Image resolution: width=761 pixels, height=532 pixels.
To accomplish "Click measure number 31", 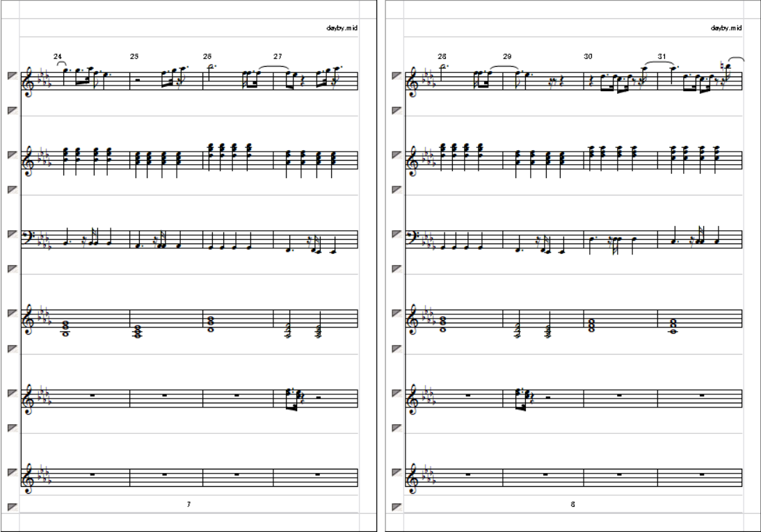I will pyautogui.click(x=662, y=56).
